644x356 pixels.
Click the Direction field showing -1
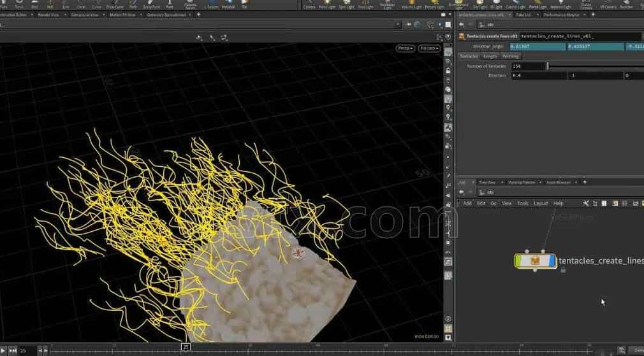point(595,75)
